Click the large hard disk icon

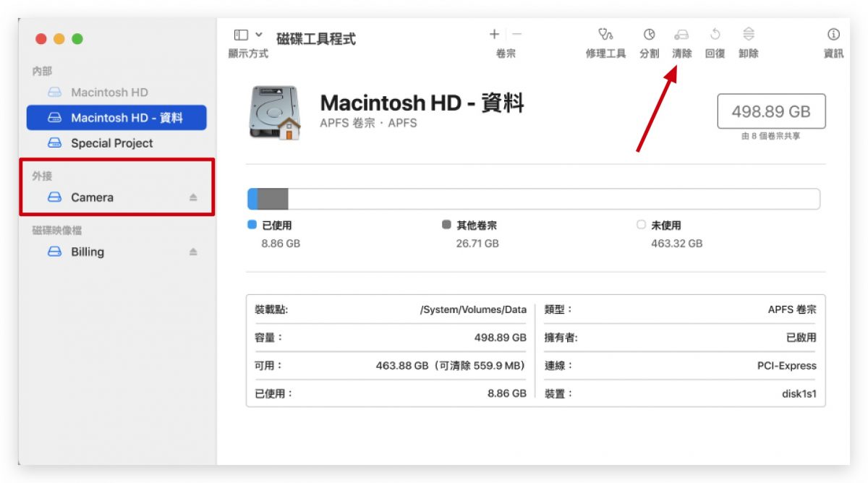pyautogui.click(x=275, y=112)
